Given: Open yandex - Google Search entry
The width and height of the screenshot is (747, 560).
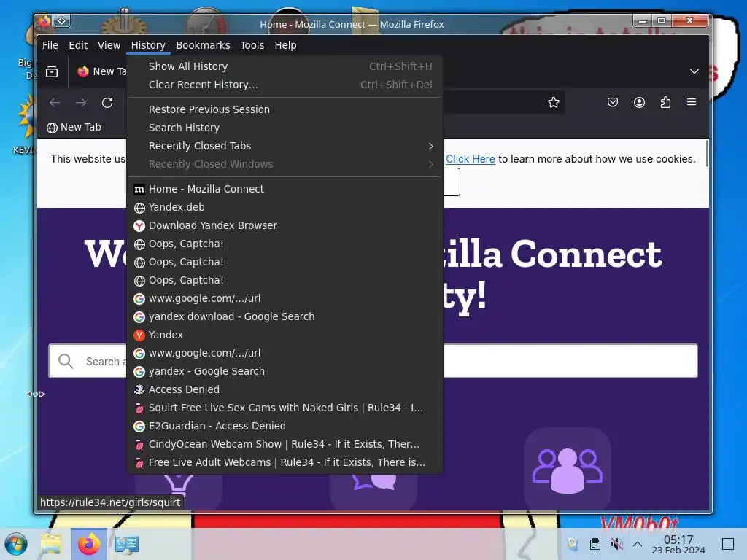Looking at the screenshot, I should (285, 371).
